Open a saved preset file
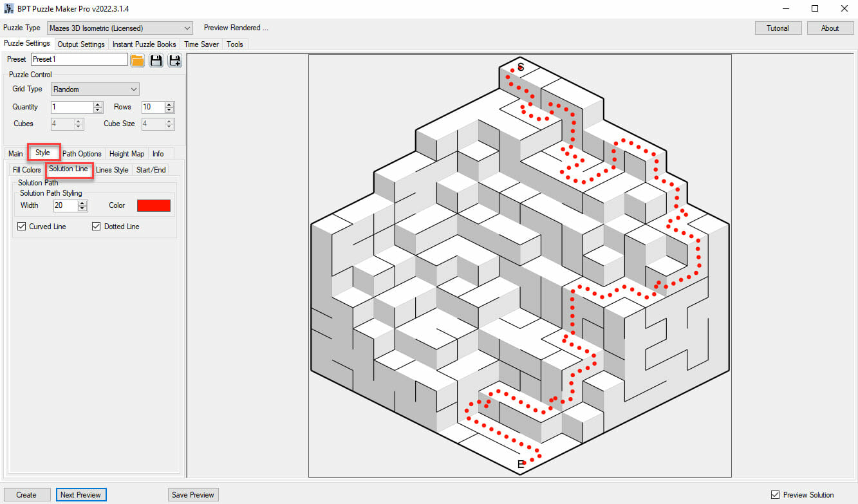 pyautogui.click(x=137, y=59)
